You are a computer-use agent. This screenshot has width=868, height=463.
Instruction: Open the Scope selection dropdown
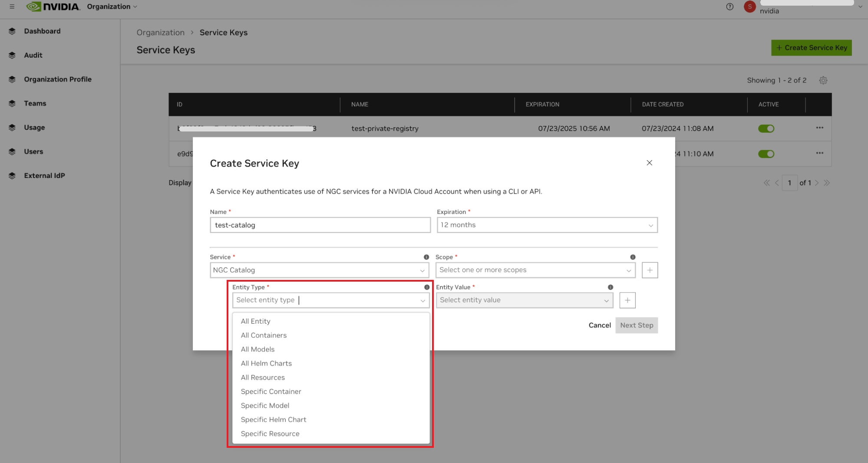click(535, 270)
